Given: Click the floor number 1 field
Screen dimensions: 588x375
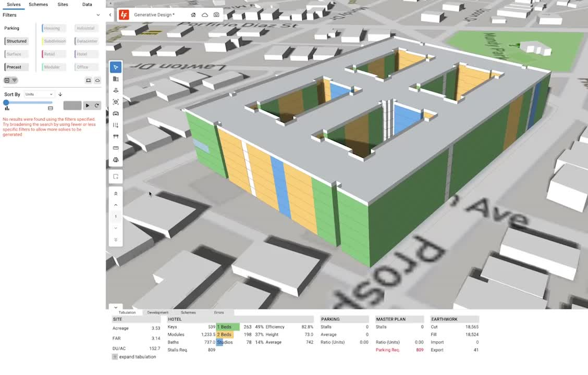Looking at the screenshot, I should coord(116,217).
